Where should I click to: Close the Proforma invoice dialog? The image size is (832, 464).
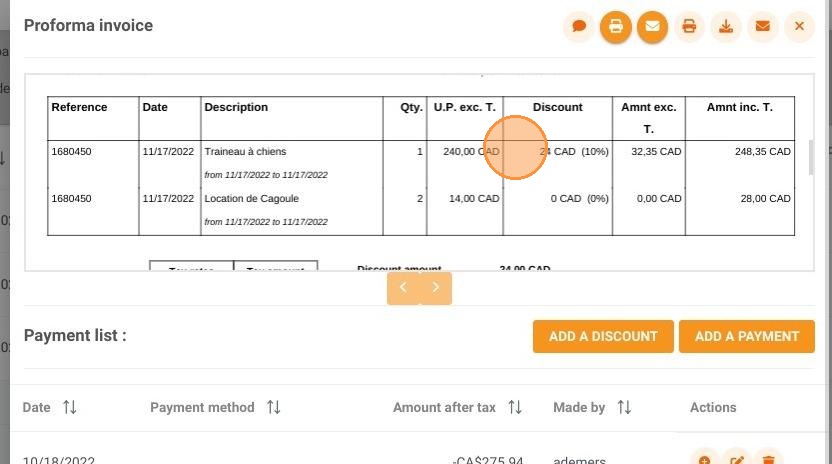pyautogui.click(x=799, y=26)
